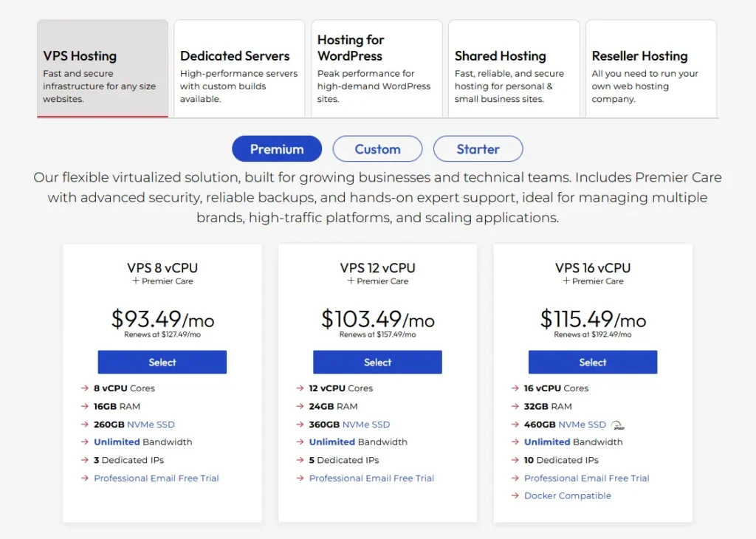Click the arrow icon beside 24GB RAM
Screen dimensions: 756x539
click(x=300, y=406)
